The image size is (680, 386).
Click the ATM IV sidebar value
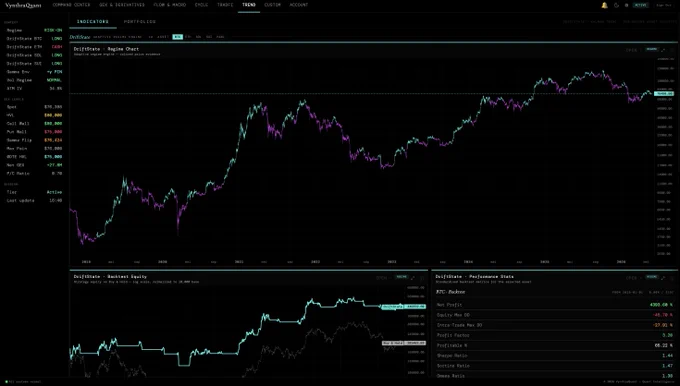(56, 88)
